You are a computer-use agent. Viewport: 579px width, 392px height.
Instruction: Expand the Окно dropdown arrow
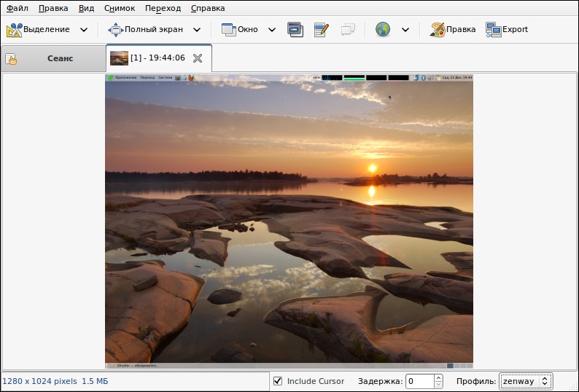(272, 30)
